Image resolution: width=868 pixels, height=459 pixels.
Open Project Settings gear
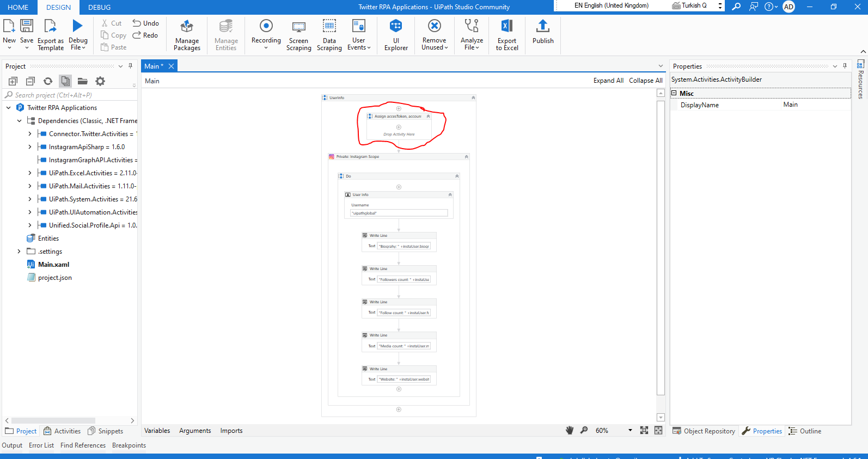100,81
